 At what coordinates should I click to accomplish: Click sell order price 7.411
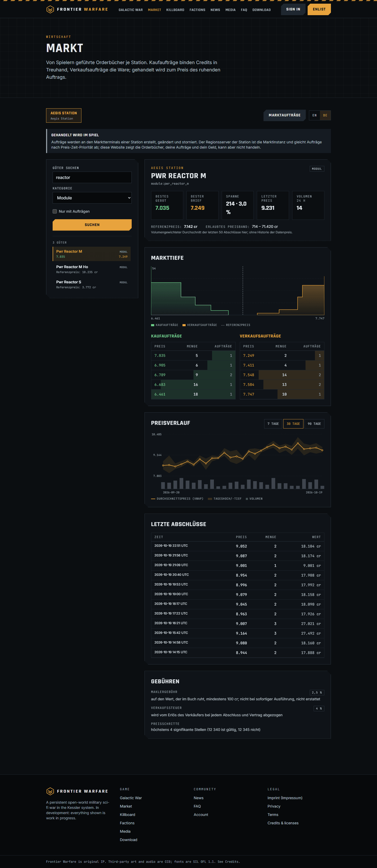tap(248, 365)
